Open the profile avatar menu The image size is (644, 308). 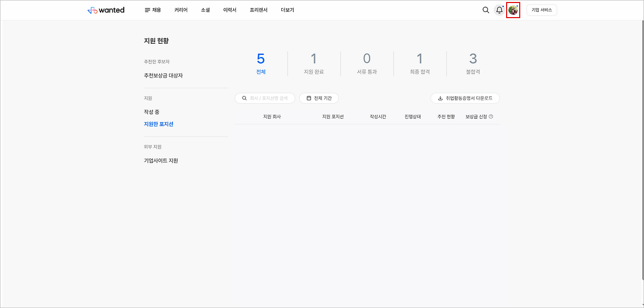click(513, 10)
